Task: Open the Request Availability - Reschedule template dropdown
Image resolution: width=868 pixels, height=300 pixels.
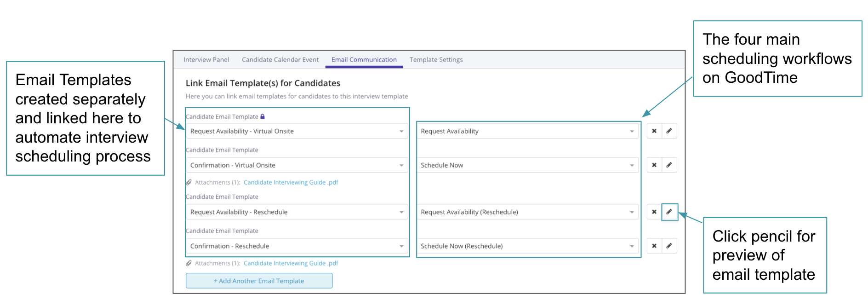Action: [x=297, y=212]
